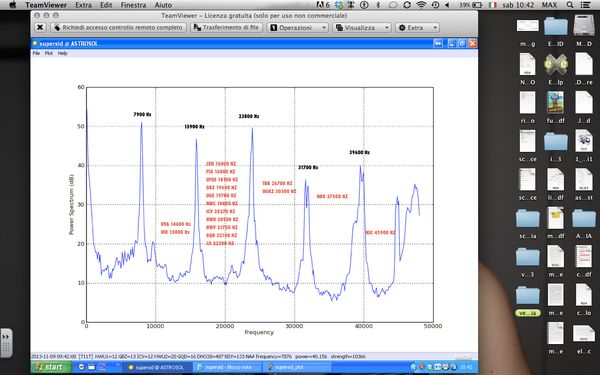This screenshot has height=375, width=600.
Task: Switch to the supersid_plot taskbar item
Action: pos(297,367)
